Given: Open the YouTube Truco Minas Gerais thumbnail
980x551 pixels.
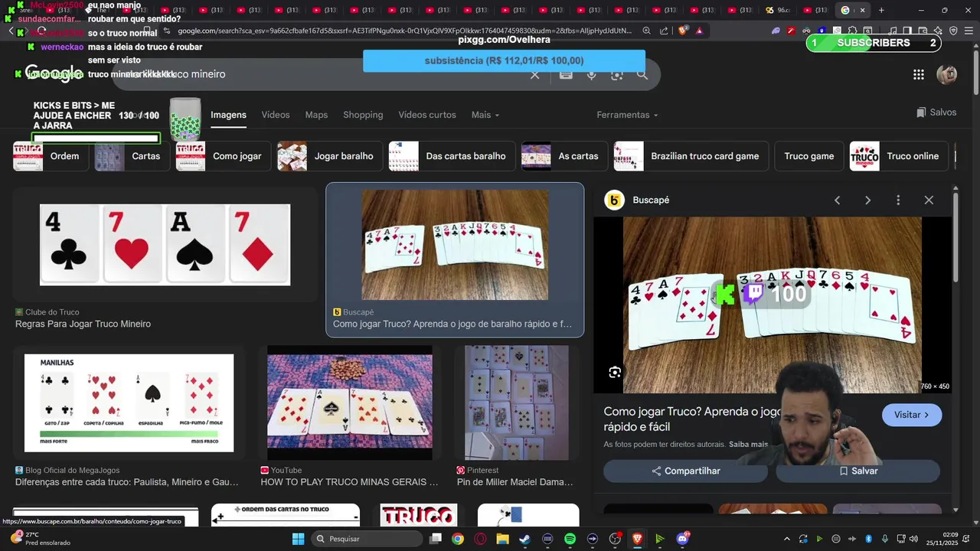Looking at the screenshot, I should pyautogui.click(x=349, y=403).
